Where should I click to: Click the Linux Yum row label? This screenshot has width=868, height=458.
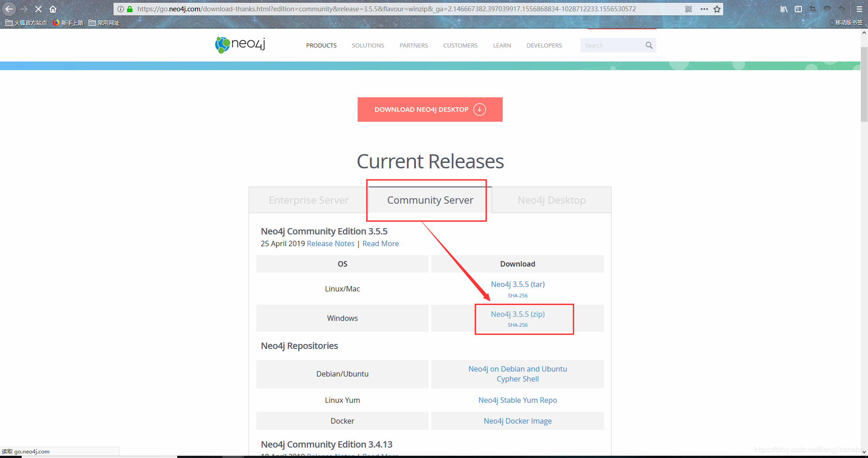342,400
